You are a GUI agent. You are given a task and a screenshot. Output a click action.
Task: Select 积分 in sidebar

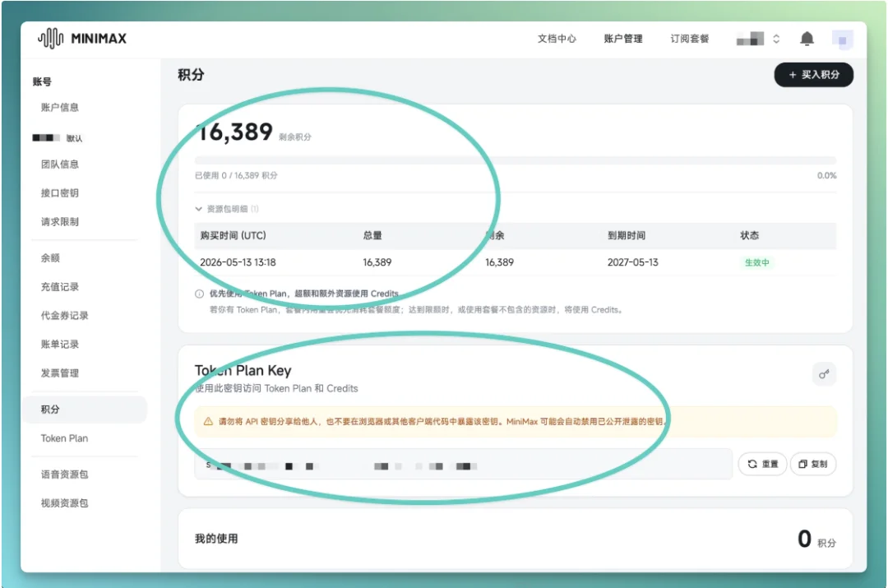[x=85, y=409]
